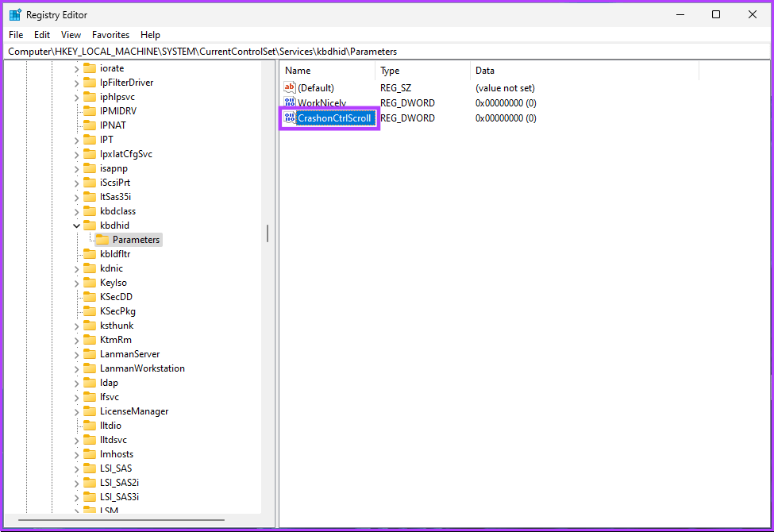
Task: Click the kbldfltr folder icon
Action: click(x=90, y=254)
